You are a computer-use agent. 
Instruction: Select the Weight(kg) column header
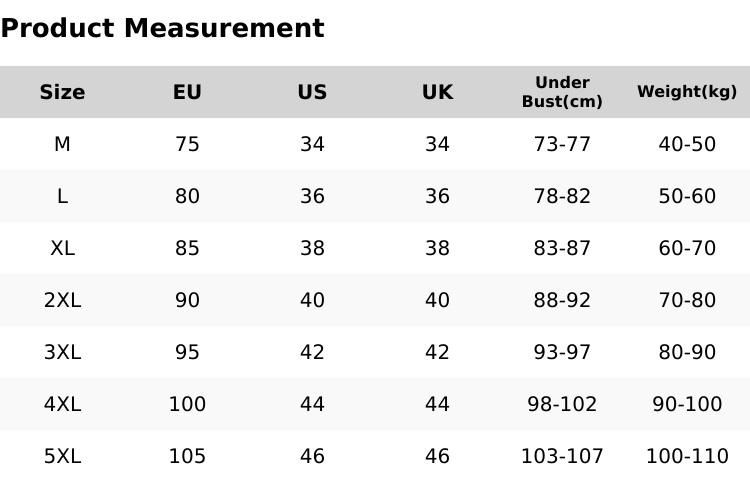687,91
